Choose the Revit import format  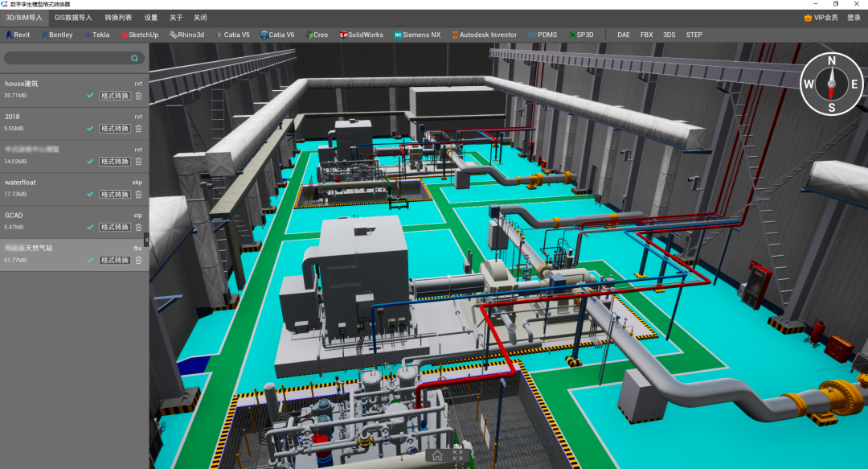tap(18, 35)
